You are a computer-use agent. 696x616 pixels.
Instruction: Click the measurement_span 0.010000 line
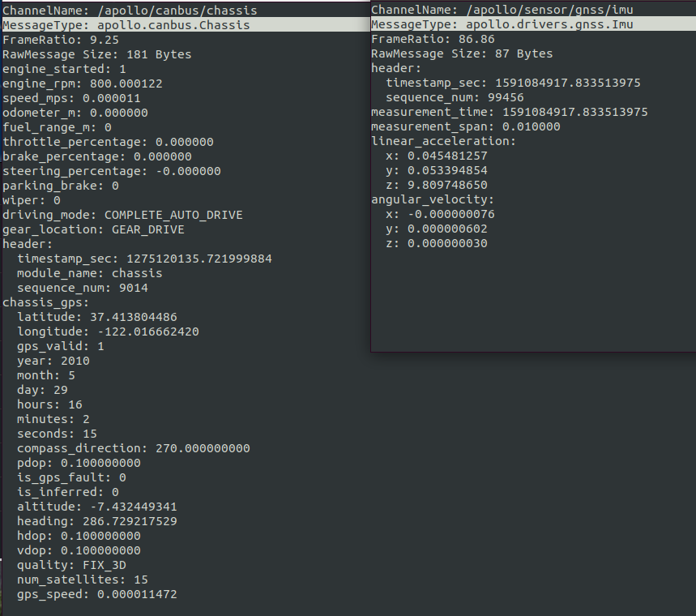[466, 126]
